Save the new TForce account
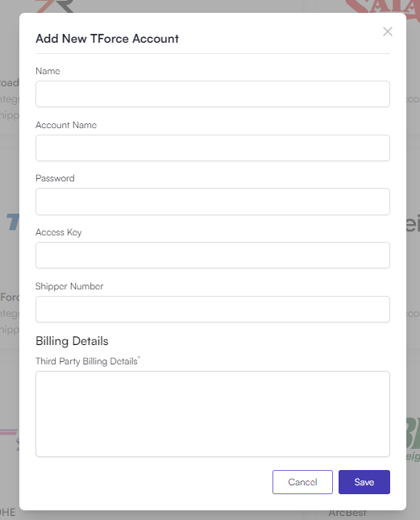The width and height of the screenshot is (420, 520). pyautogui.click(x=364, y=482)
